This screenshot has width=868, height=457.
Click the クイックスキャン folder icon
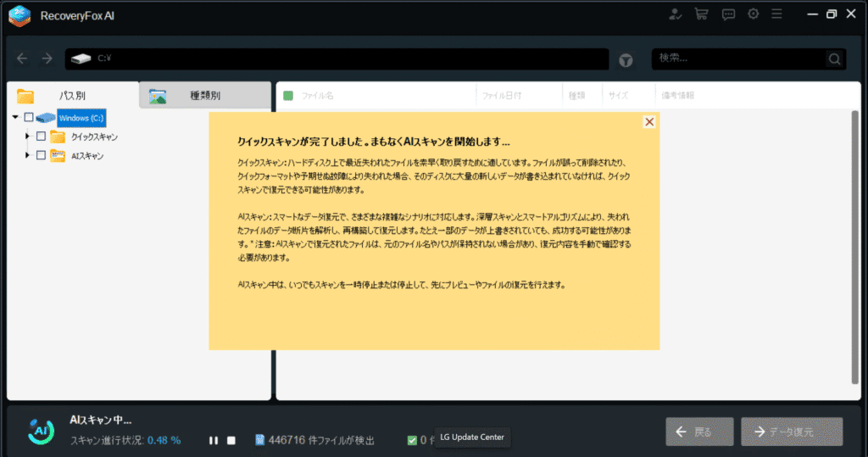(x=58, y=137)
